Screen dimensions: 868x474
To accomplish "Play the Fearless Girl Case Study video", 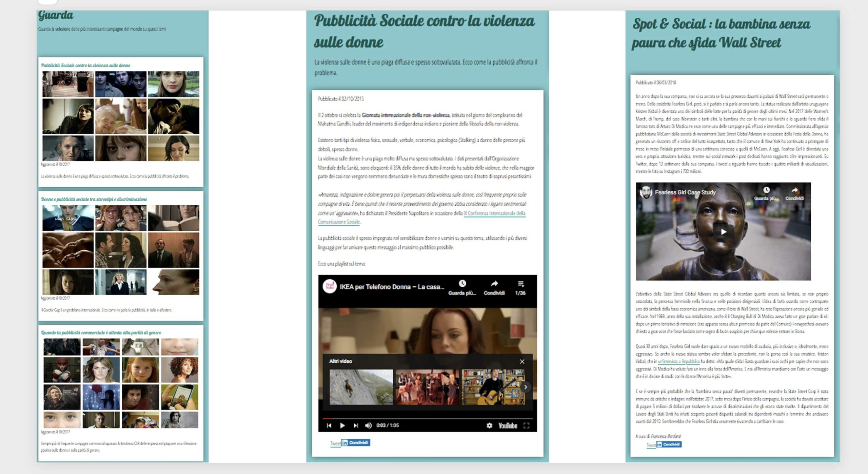I will pyautogui.click(x=723, y=232).
